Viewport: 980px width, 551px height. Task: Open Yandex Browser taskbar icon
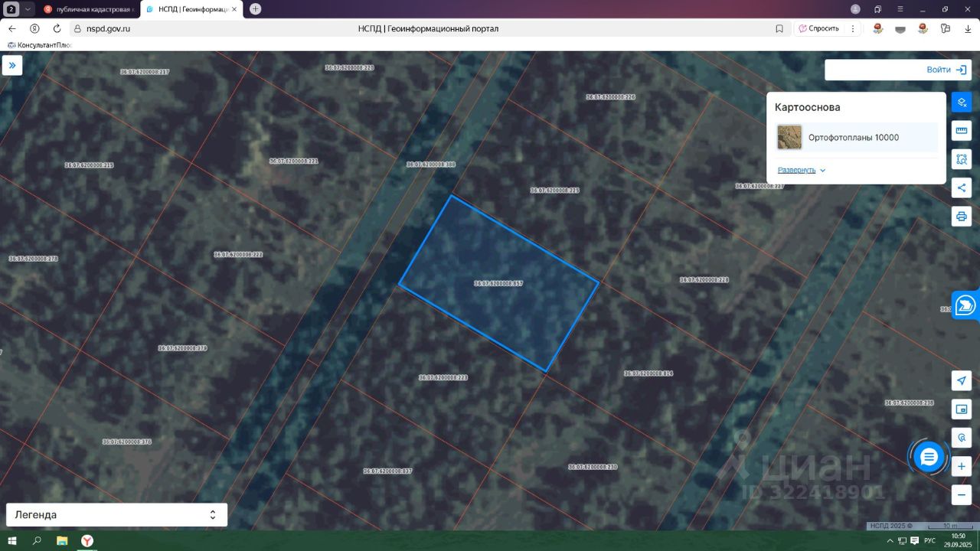tap(87, 540)
